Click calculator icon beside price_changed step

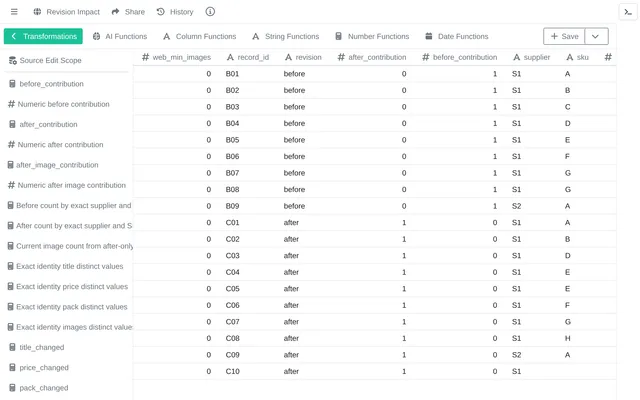pos(12,367)
